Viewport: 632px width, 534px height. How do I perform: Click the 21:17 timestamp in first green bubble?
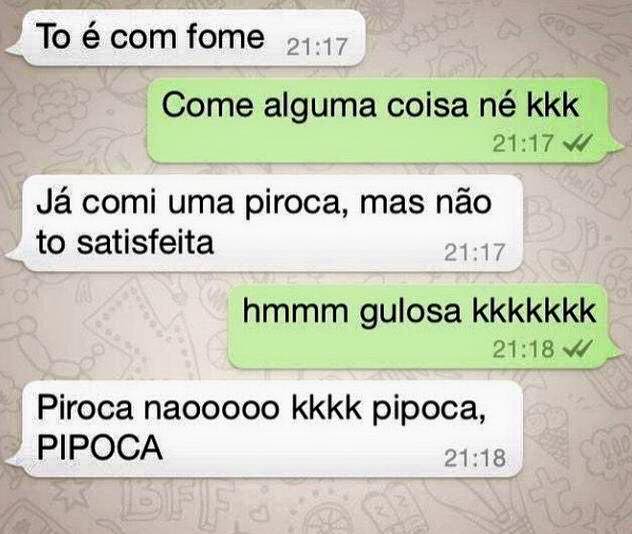[x=523, y=143]
